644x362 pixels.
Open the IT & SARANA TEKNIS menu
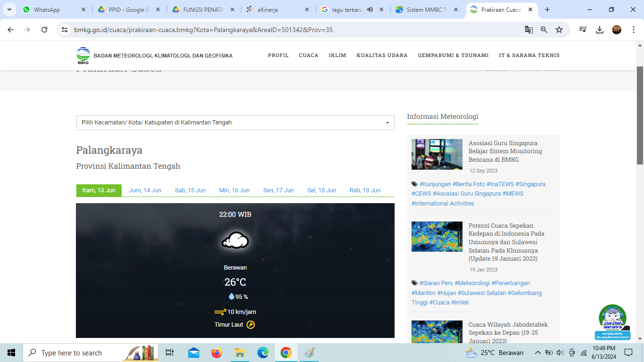click(529, 55)
